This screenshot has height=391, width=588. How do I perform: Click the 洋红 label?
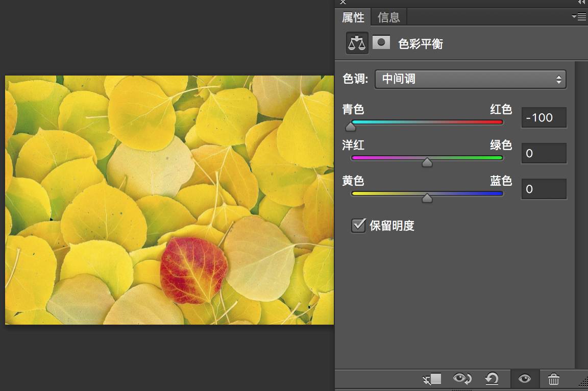coord(353,145)
